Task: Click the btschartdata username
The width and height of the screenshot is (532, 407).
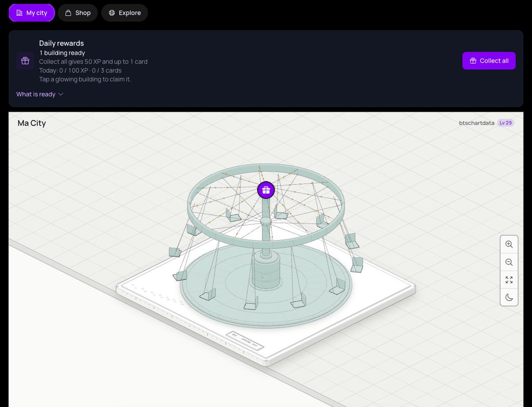Action: [477, 123]
